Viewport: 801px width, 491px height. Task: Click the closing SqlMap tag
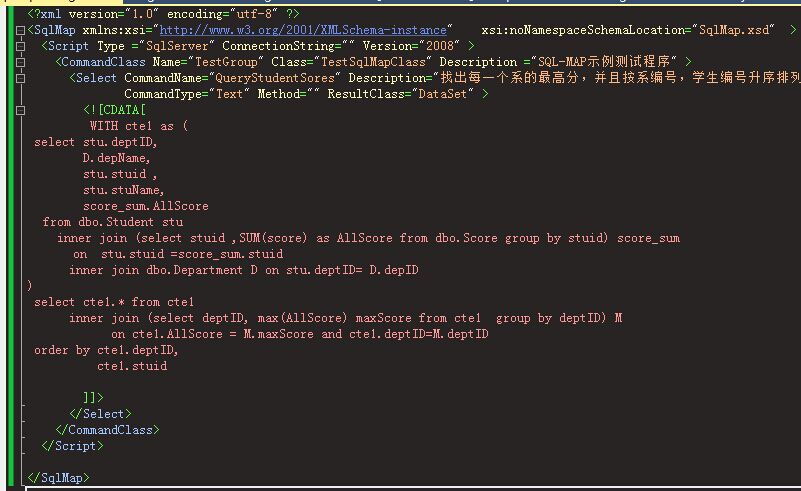pyautogui.click(x=58, y=478)
